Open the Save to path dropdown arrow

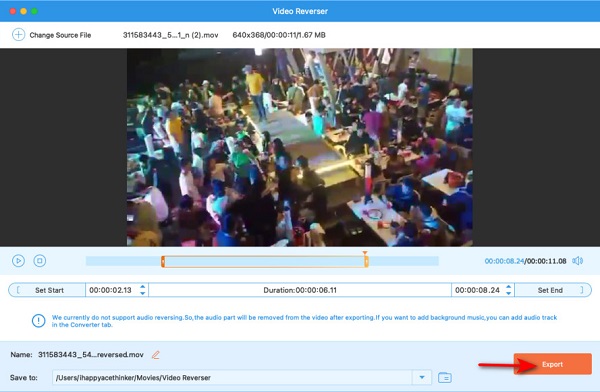pos(422,377)
